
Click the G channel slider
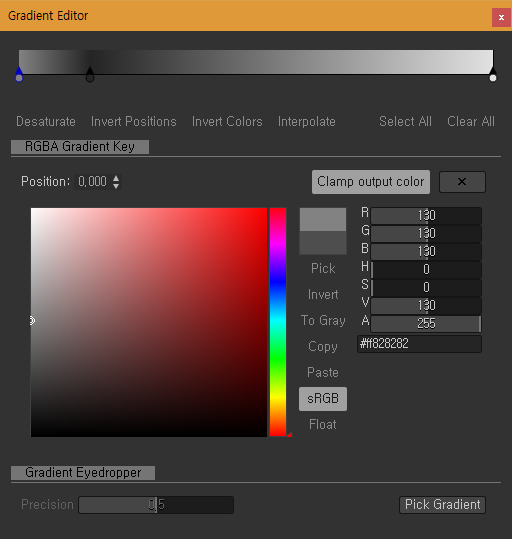[426, 233]
